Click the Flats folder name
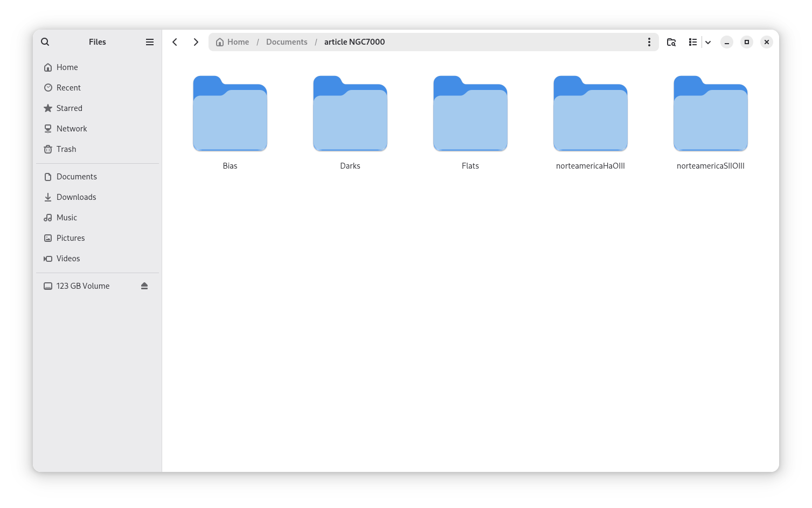Image resolution: width=812 pixels, height=508 pixels. tap(470, 166)
